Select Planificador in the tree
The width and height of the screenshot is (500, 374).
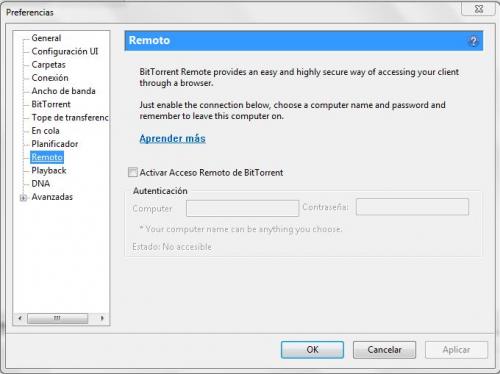coord(55,144)
